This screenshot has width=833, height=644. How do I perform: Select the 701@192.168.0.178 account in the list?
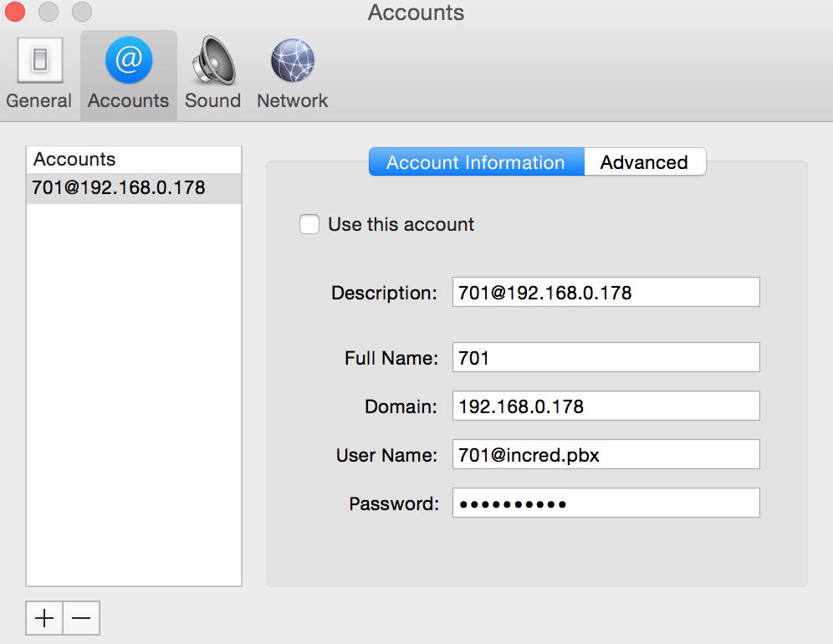pyautogui.click(x=134, y=187)
